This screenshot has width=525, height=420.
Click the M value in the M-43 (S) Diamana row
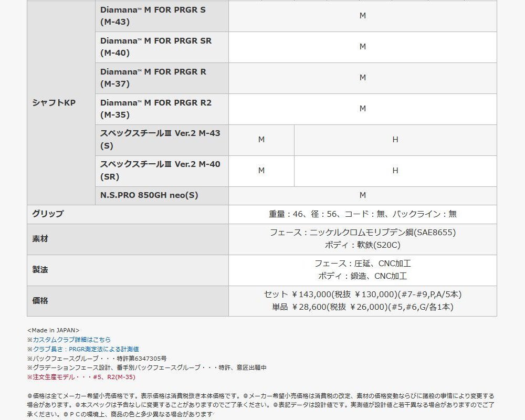point(363,16)
